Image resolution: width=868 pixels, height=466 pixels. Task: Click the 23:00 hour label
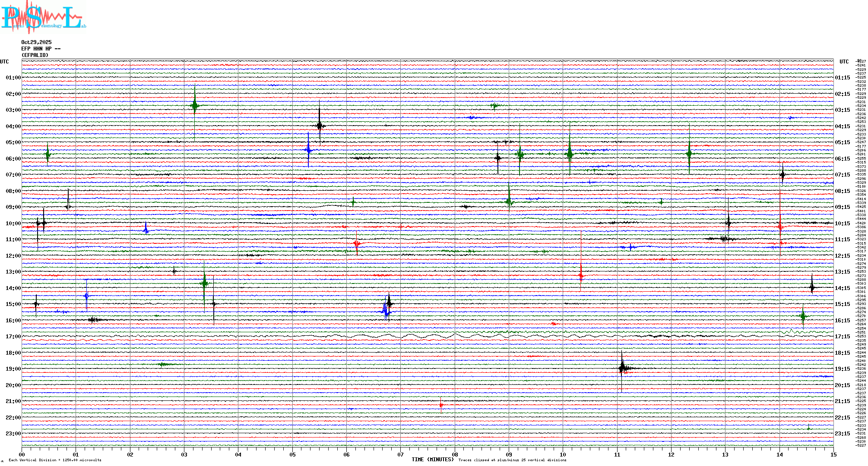coord(13,434)
